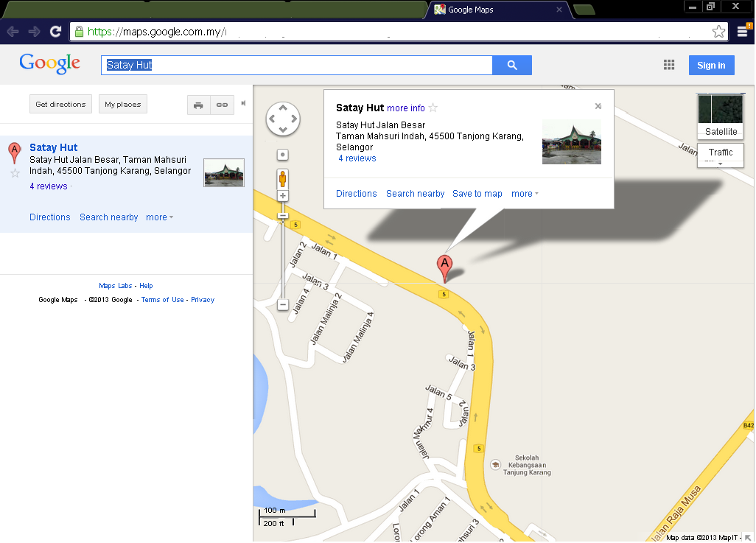Select the Street View pegman icon
Screen dimensions: 756x543
tap(283, 179)
